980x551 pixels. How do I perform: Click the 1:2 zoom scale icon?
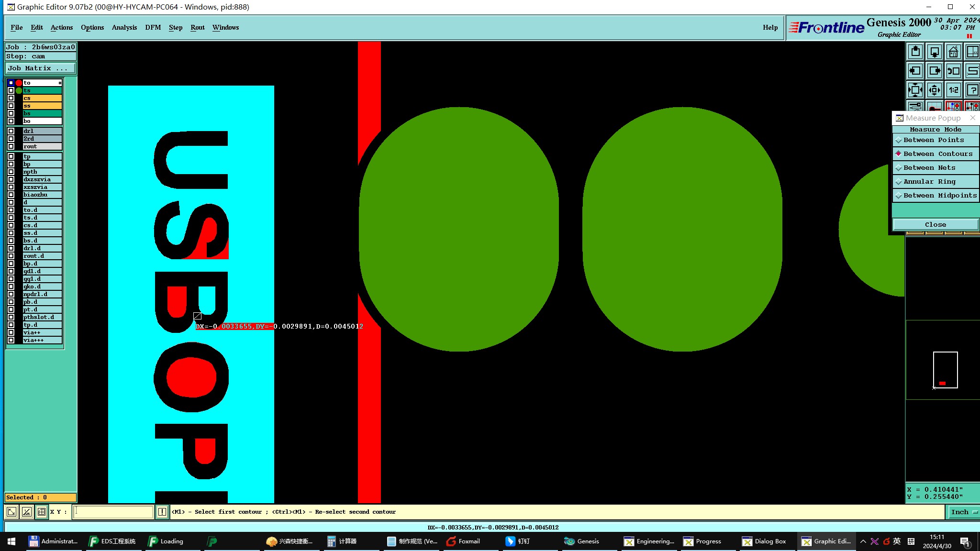point(953,90)
